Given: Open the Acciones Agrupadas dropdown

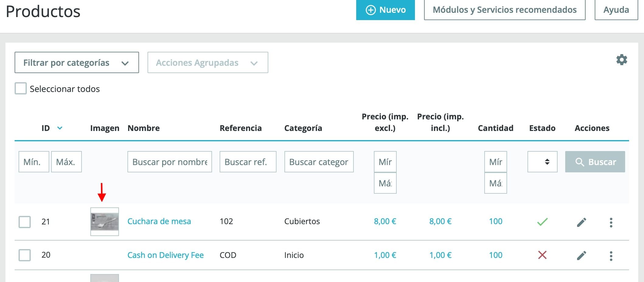Looking at the screenshot, I should [208, 62].
